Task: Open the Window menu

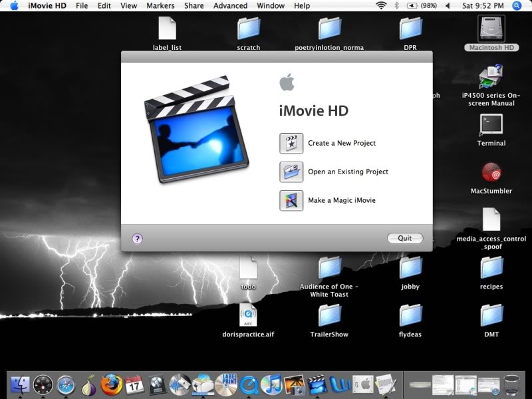Action: coord(271,6)
